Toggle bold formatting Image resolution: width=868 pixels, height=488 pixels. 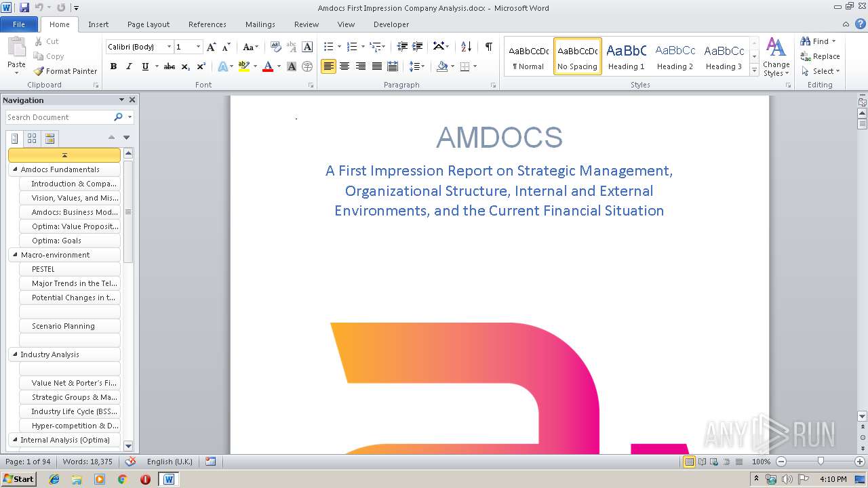coord(113,66)
